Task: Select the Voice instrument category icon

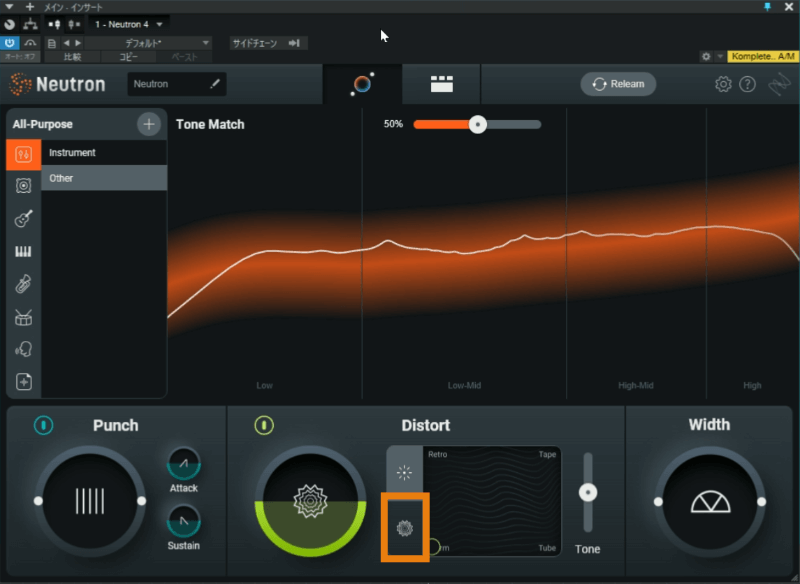Action: click(23, 349)
